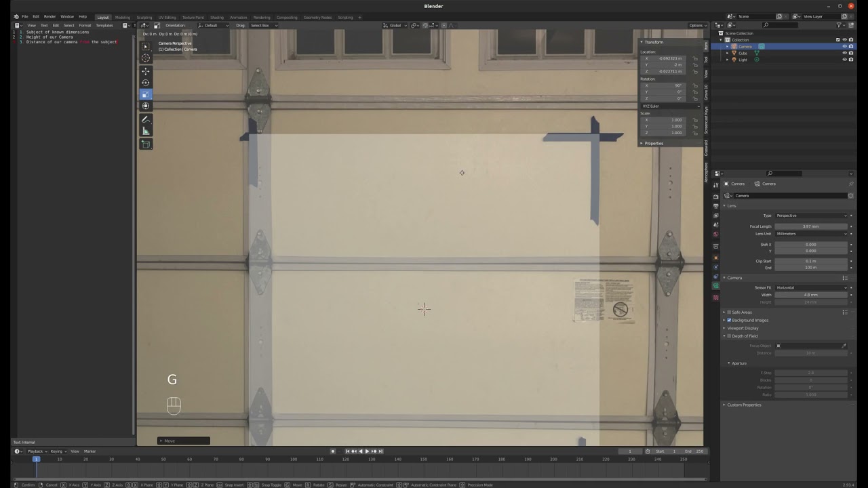868x488 pixels.
Task: Select the Add Cube tool
Action: (146, 144)
